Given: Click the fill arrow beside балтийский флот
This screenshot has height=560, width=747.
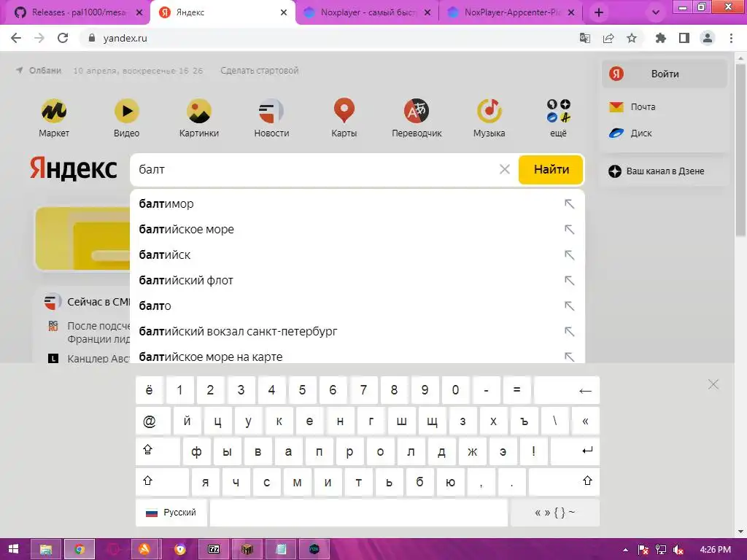Looking at the screenshot, I should point(569,281).
